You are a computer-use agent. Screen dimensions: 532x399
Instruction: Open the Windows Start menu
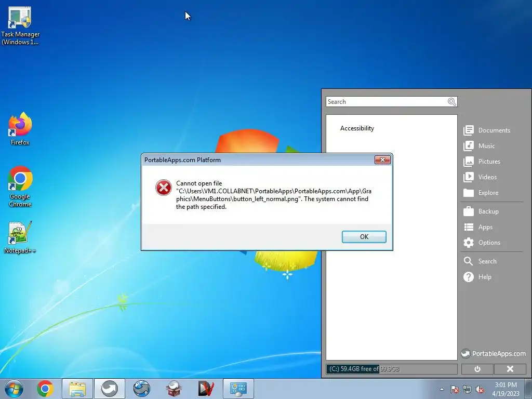14,389
